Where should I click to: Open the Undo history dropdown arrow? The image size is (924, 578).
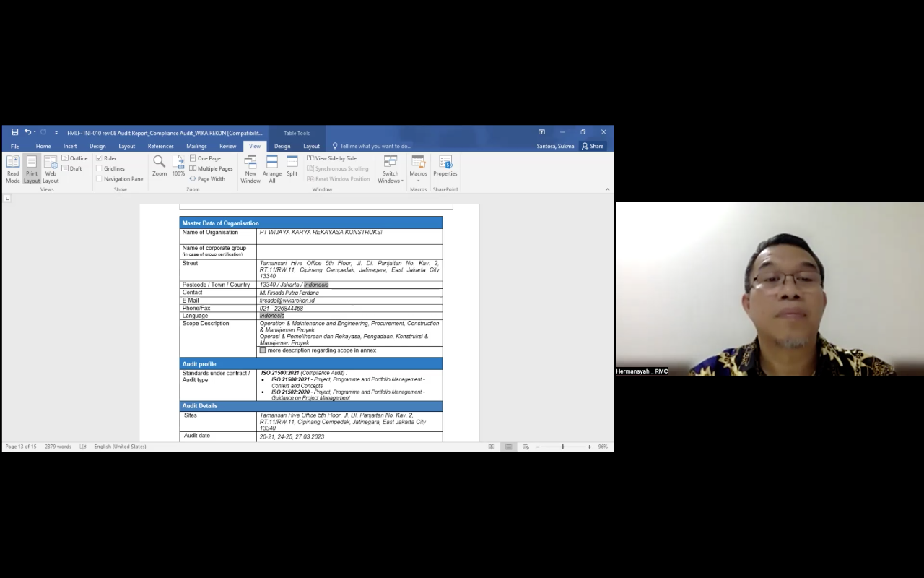[x=35, y=132]
